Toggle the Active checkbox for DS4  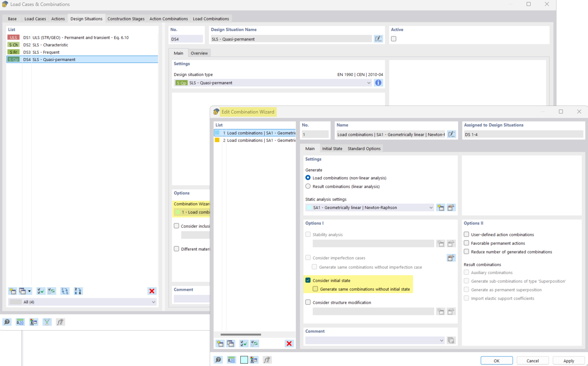pos(394,39)
